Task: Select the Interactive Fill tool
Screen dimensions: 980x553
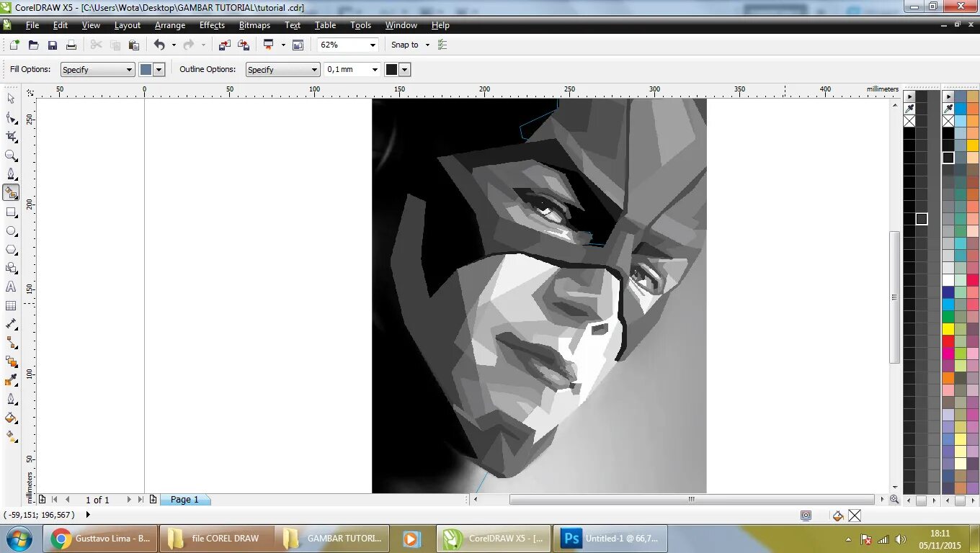Action: tap(11, 436)
